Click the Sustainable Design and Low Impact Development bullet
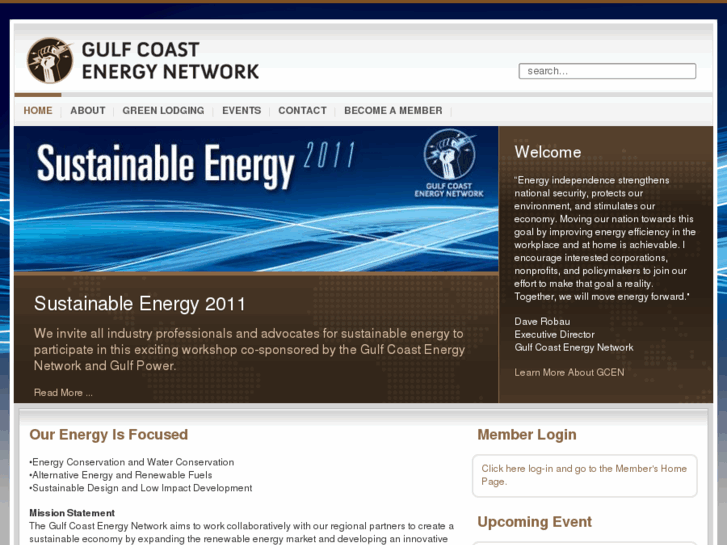727x545 pixels. coord(140,488)
